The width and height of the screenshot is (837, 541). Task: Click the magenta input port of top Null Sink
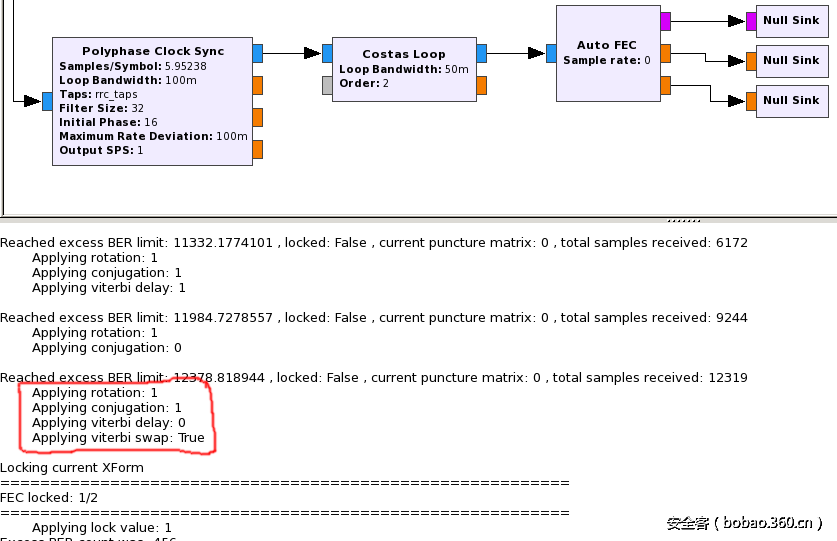(751, 21)
